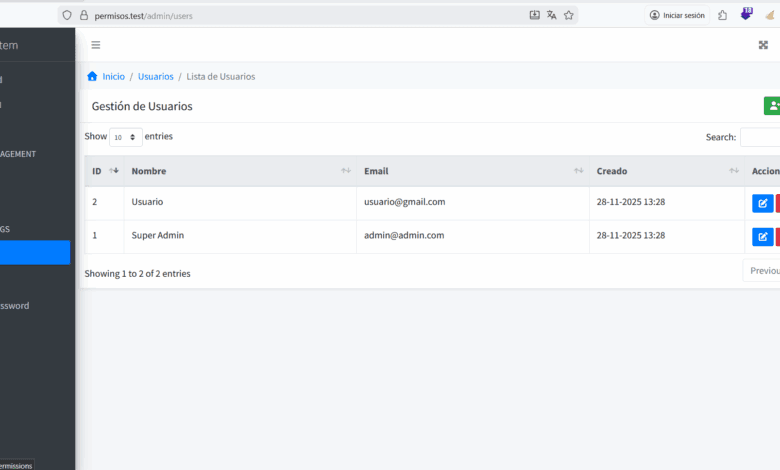Open the Usuarios breadcrumb link

coord(155,77)
